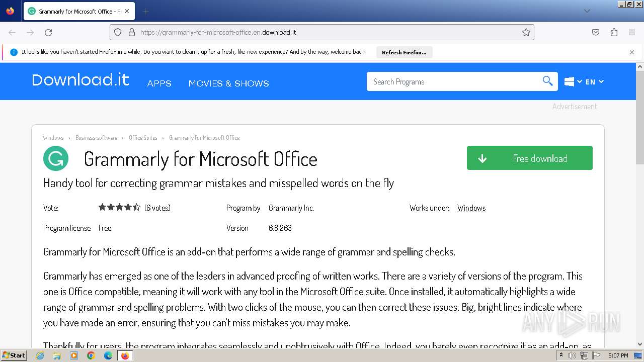
Task: Click the Grammarly Inc. developer name
Action: 291,208
